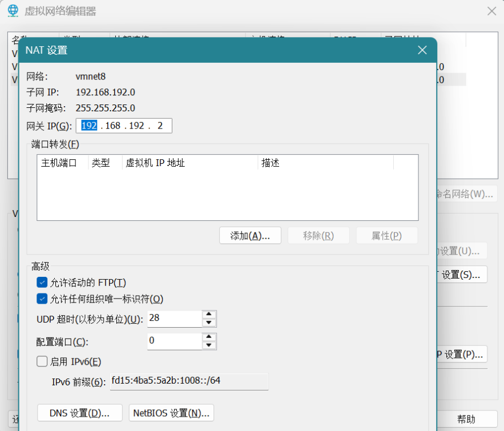The height and width of the screenshot is (431, 504).
Task: Click the IPv6 前缀 field
Action: pyautogui.click(x=189, y=381)
